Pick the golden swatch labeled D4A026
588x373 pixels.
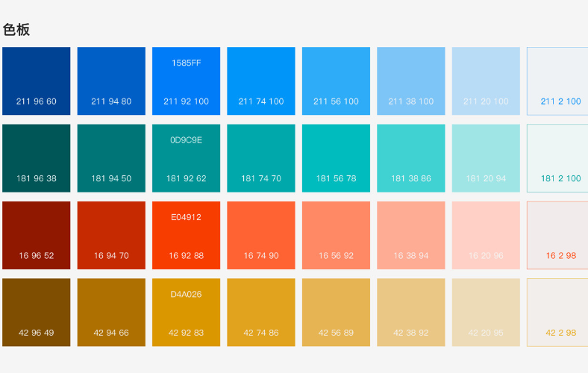point(186,312)
